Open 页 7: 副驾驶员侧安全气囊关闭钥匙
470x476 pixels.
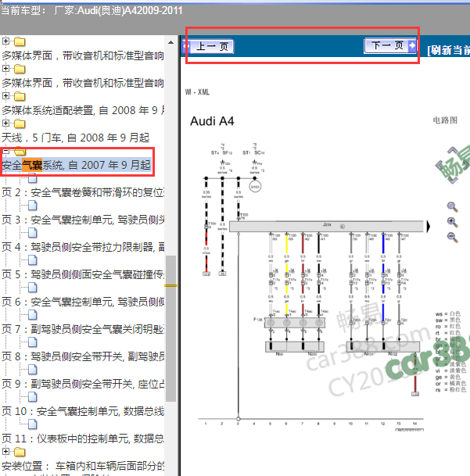click(83, 329)
